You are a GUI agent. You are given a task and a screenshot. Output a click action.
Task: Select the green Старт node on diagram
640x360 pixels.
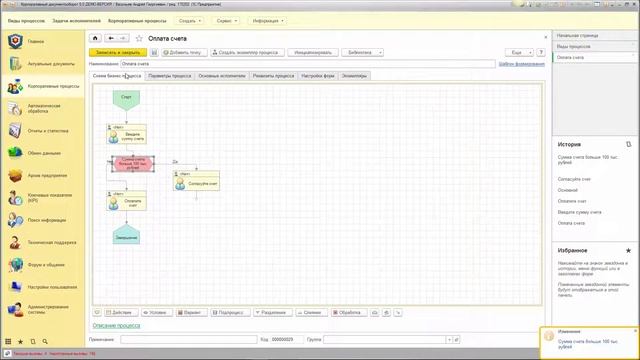126,100
